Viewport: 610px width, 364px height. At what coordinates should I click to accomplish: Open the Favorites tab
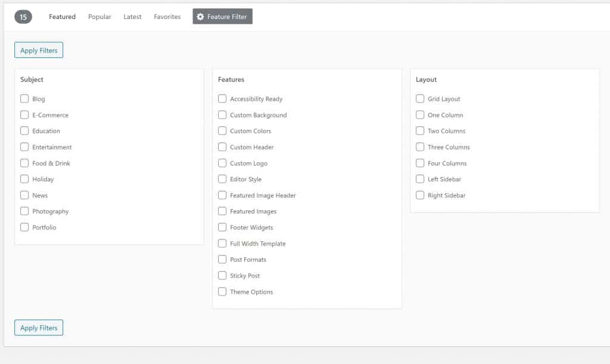(167, 17)
